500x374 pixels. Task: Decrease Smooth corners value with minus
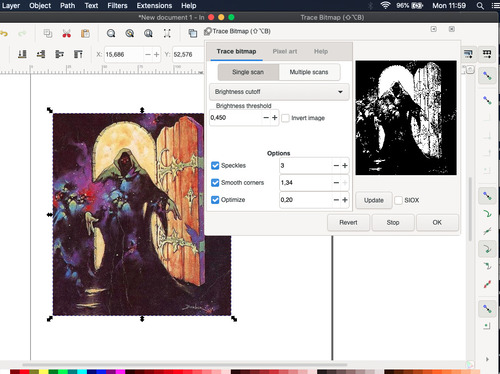point(336,183)
